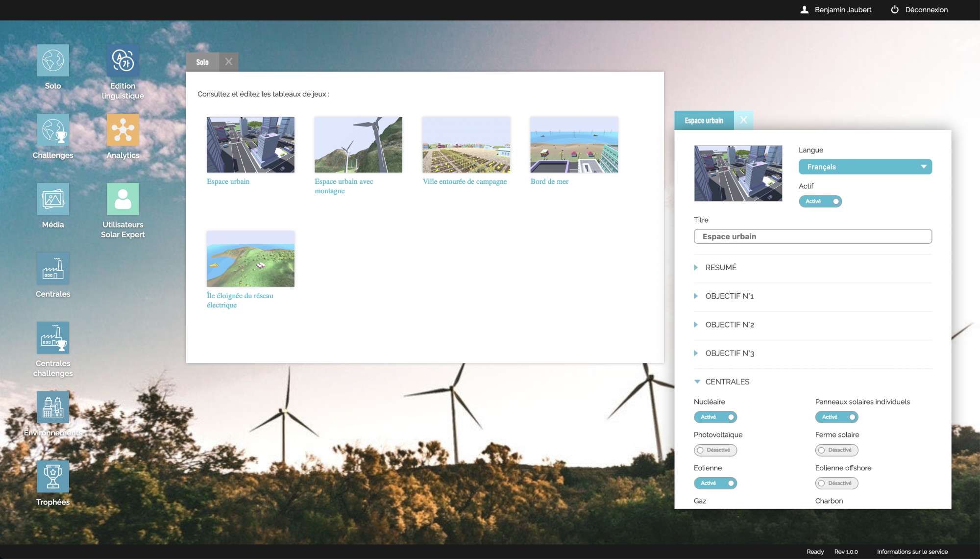Image resolution: width=980 pixels, height=559 pixels.
Task: Launch the Analytics icon
Action: (122, 130)
